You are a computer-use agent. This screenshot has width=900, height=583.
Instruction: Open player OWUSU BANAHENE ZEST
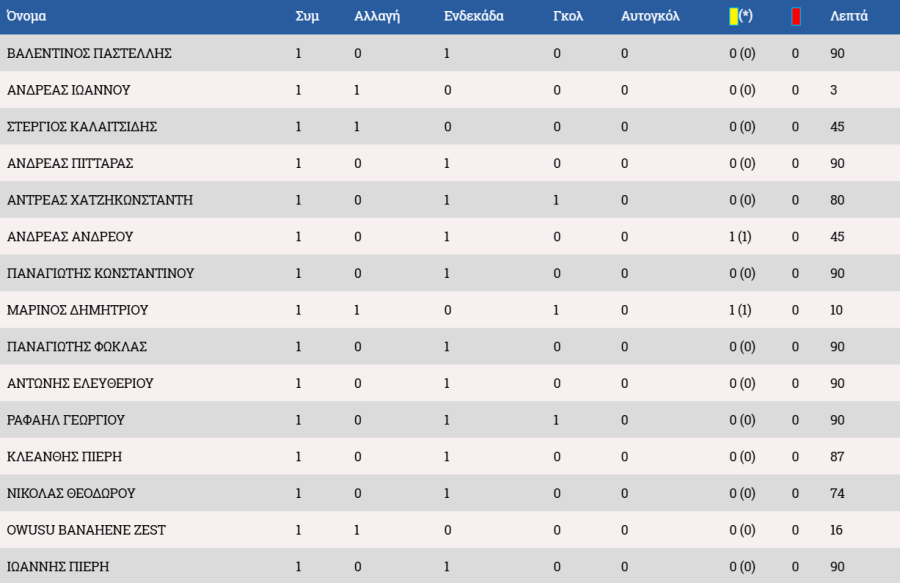86,530
